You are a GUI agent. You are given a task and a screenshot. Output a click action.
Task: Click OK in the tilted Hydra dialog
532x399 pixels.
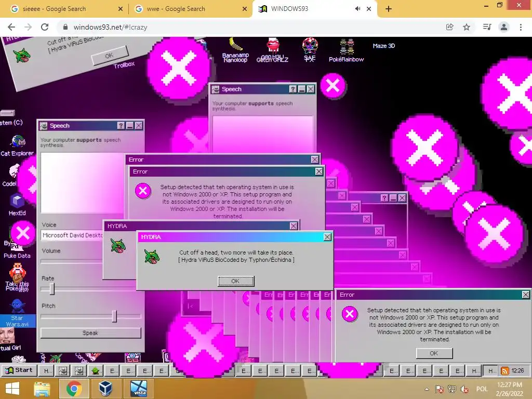[110, 55]
